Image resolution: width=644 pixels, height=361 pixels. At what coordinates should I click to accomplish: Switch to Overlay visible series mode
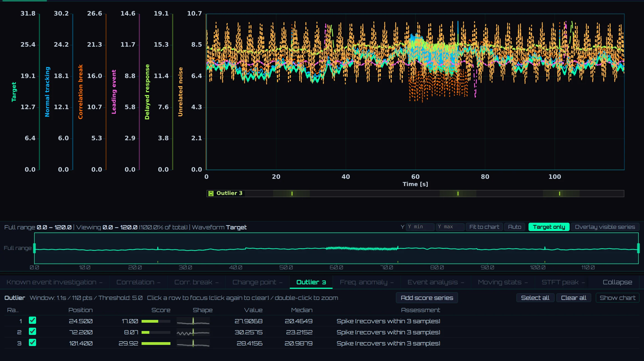[605, 227]
